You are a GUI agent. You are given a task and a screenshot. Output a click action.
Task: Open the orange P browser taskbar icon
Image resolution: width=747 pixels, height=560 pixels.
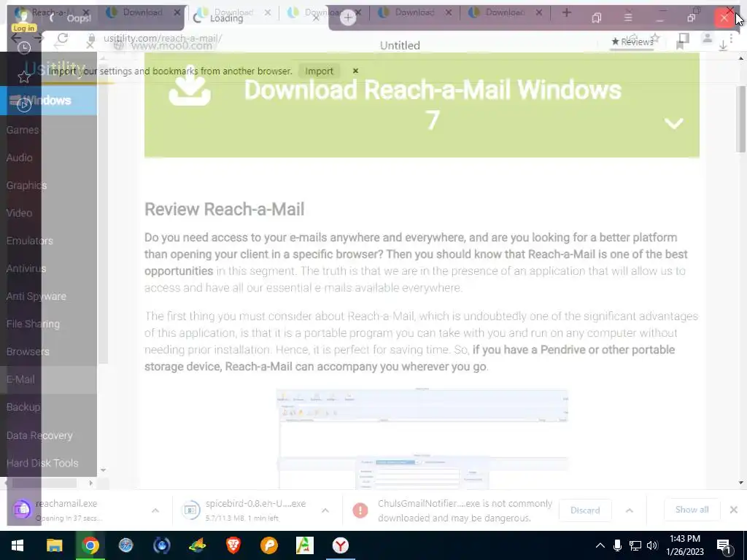tap(268, 545)
